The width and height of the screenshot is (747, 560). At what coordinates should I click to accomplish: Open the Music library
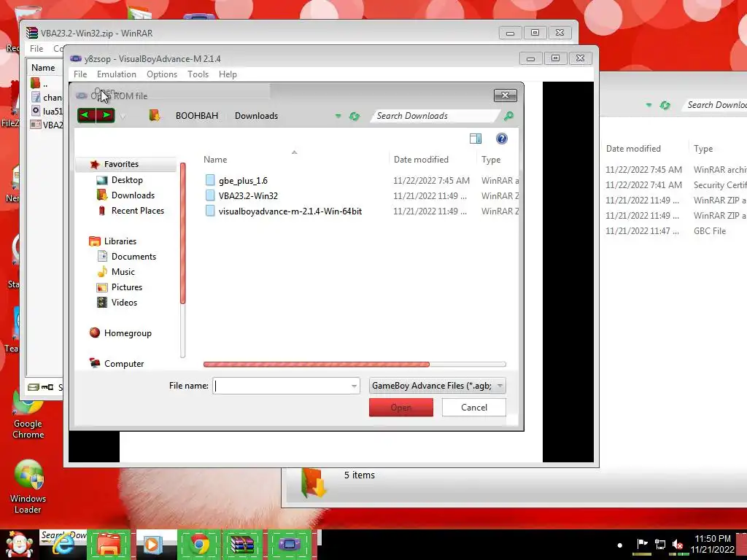point(123,271)
